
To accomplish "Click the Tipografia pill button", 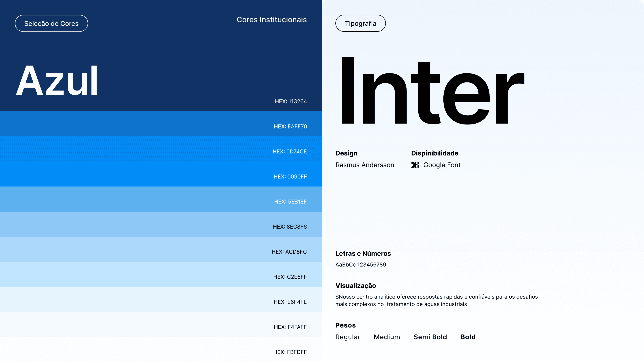I will click(360, 23).
